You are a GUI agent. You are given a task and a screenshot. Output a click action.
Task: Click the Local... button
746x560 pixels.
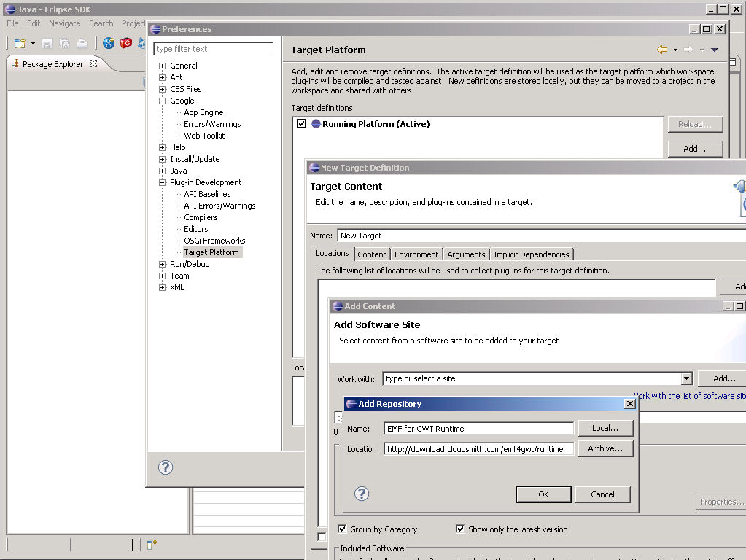coord(605,428)
